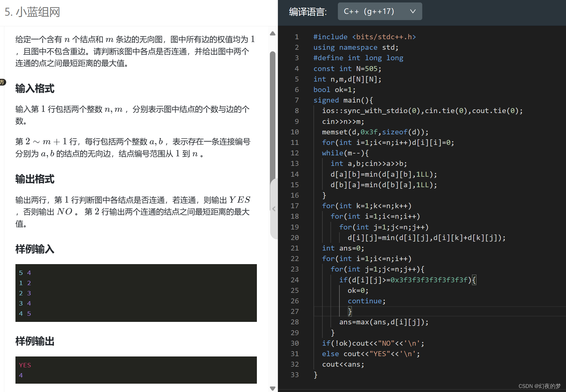This screenshot has height=392, width=566.
Task: Collapse the problem panel with the chevron handle
Action: click(274, 209)
